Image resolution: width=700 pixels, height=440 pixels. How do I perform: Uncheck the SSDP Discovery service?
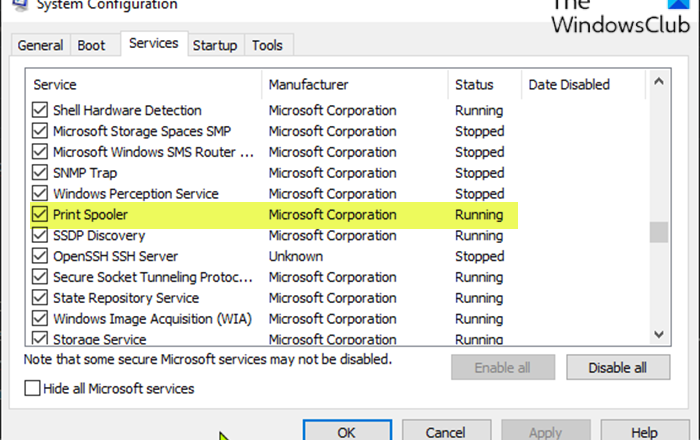[40, 236]
